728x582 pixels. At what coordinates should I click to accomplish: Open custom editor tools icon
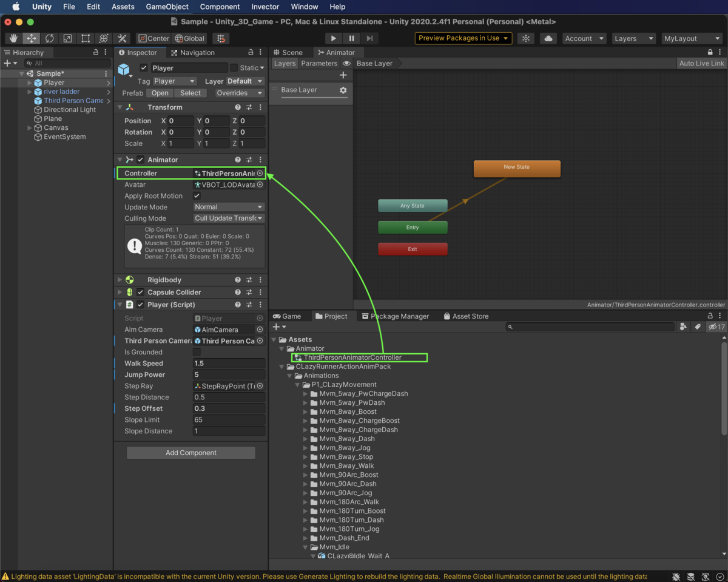(122, 38)
